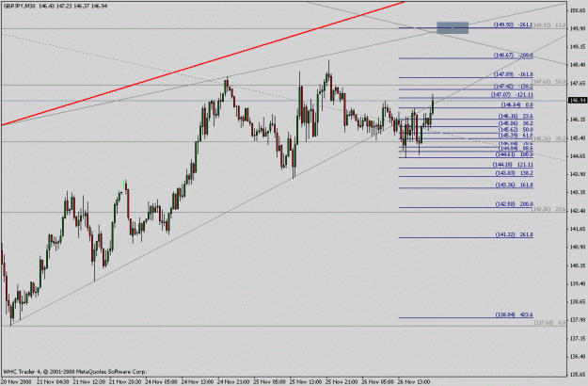588x386 pixels.
Task: Click the grey (147.68) 50.0 retracement label
Action: click(549, 81)
